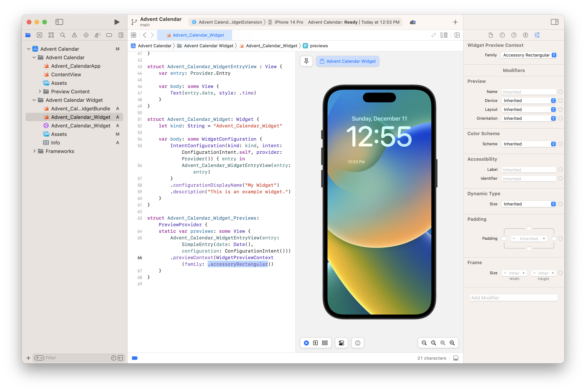
Task: Go back in editor history
Action: coord(145,35)
